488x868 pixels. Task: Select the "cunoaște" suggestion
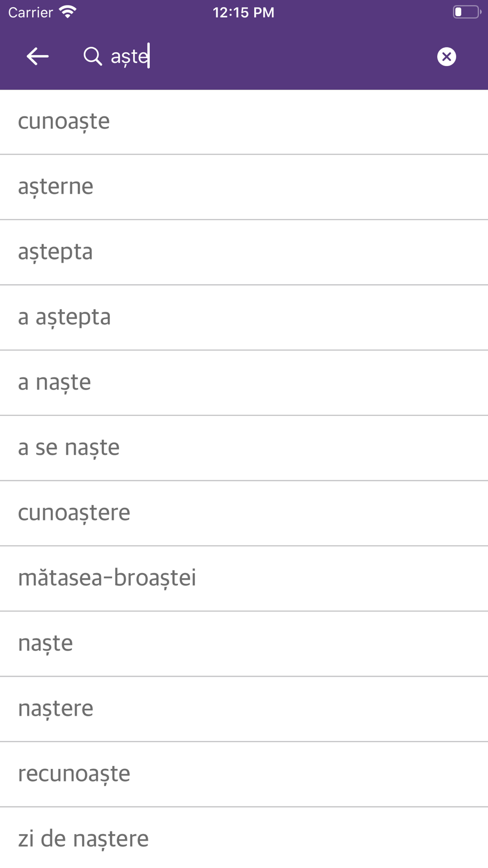244,122
